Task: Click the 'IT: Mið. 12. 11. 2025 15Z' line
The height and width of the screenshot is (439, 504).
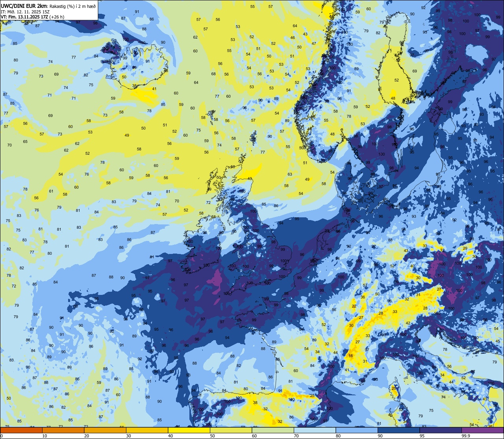Action: pos(25,11)
